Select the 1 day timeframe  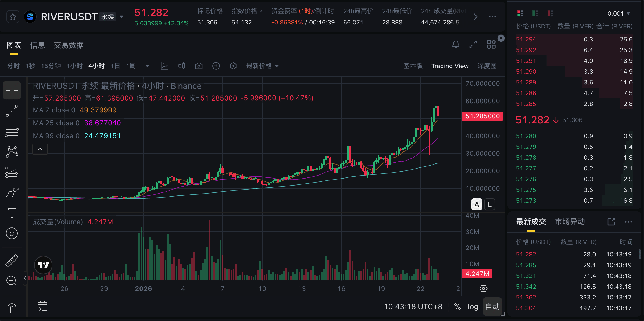(115, 66)
